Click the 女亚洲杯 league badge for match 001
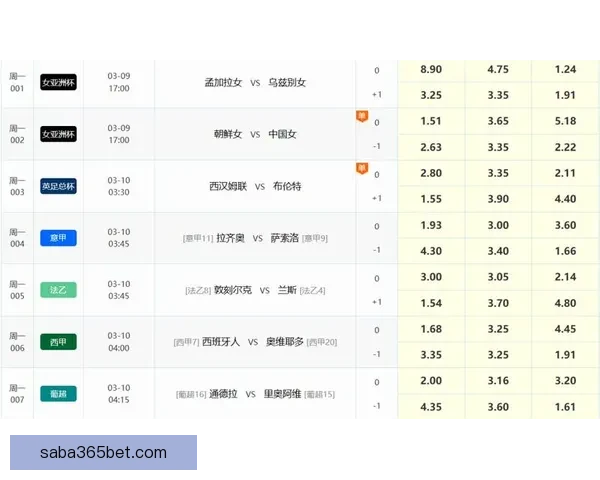600x480 pixels. tap(58, 82)
